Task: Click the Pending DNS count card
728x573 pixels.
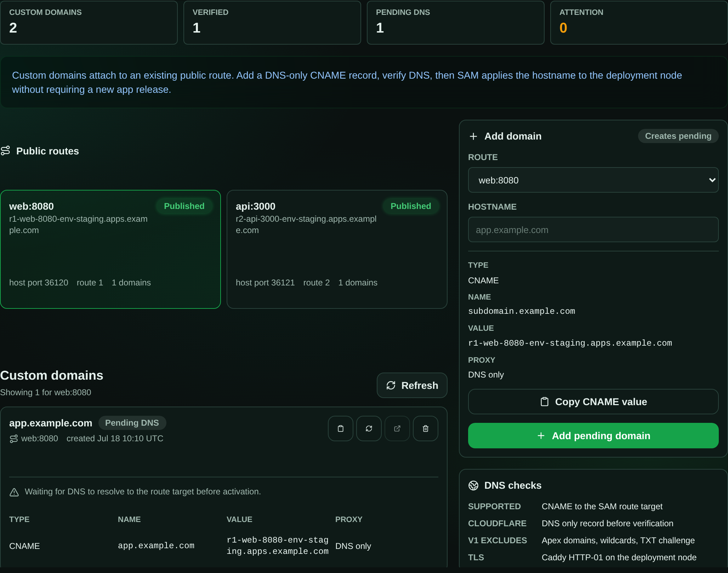Action: 456,23
